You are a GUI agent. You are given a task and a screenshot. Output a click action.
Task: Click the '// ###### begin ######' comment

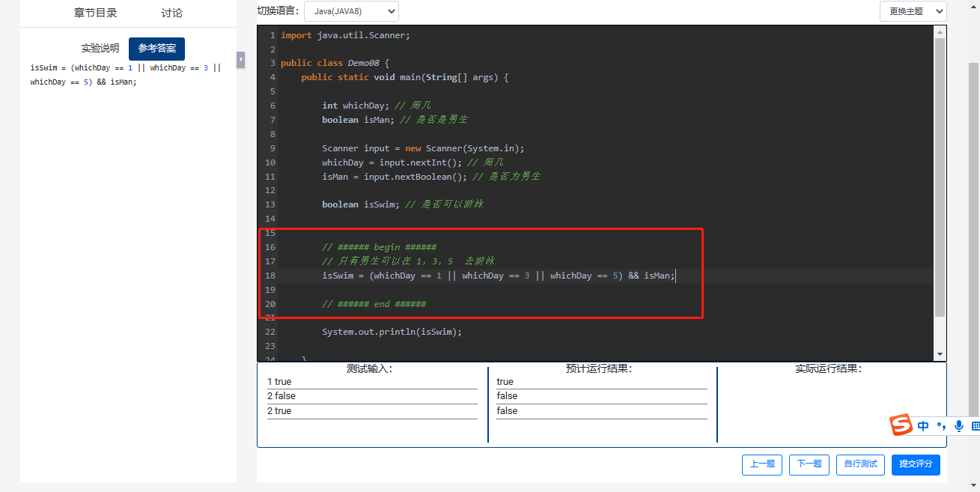pyautogui.click(x=379, y=247)
